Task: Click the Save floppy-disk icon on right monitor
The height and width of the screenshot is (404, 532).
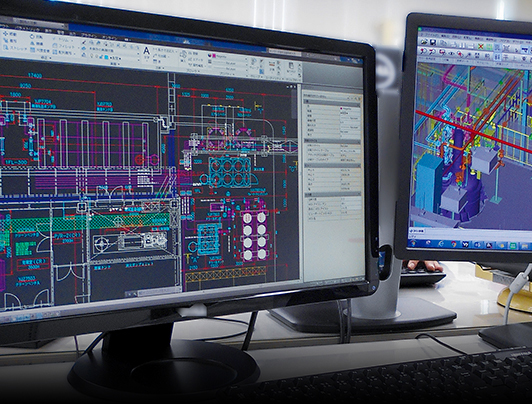Action: (433, 42)
